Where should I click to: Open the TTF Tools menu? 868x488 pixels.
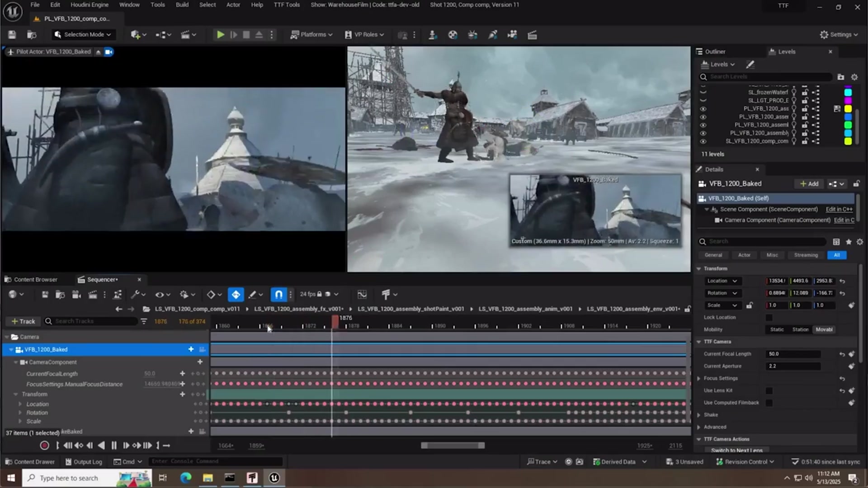[287, 5]
